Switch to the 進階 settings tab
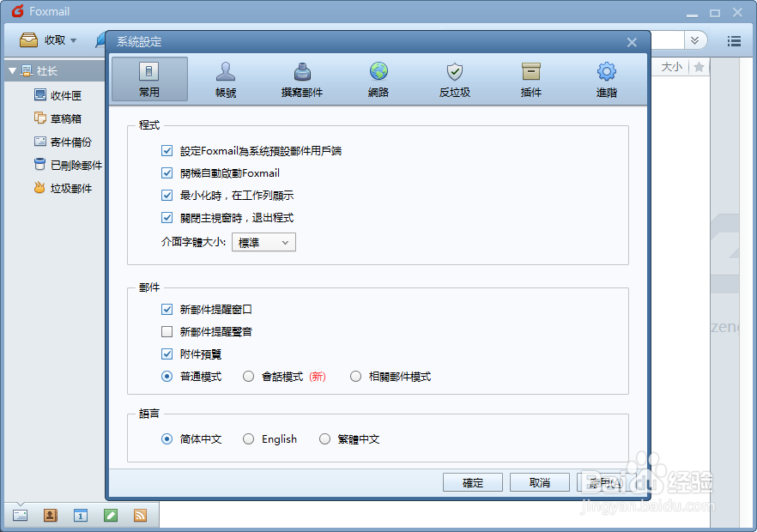The height and width of the screenshot is (532, 757). [607, 78]
